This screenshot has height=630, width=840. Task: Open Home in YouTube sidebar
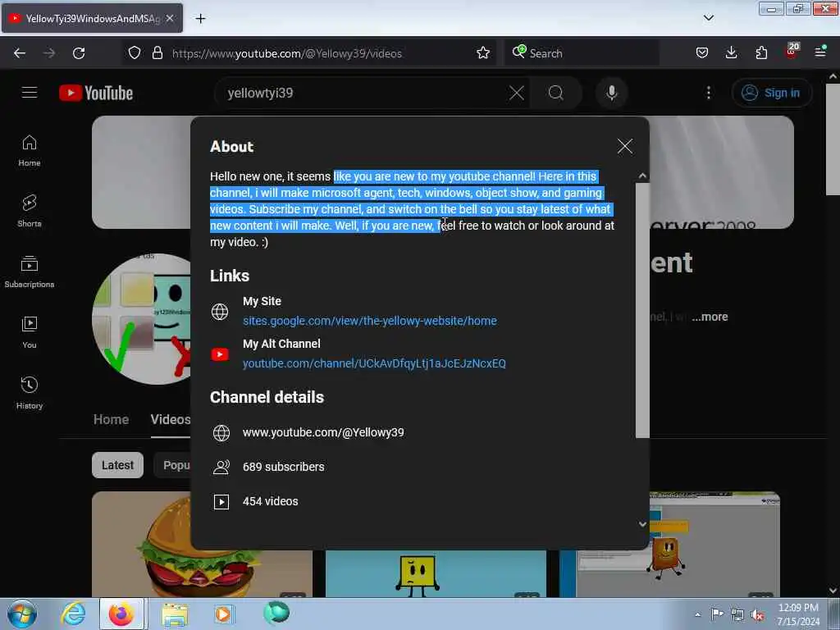click(30, 151)
